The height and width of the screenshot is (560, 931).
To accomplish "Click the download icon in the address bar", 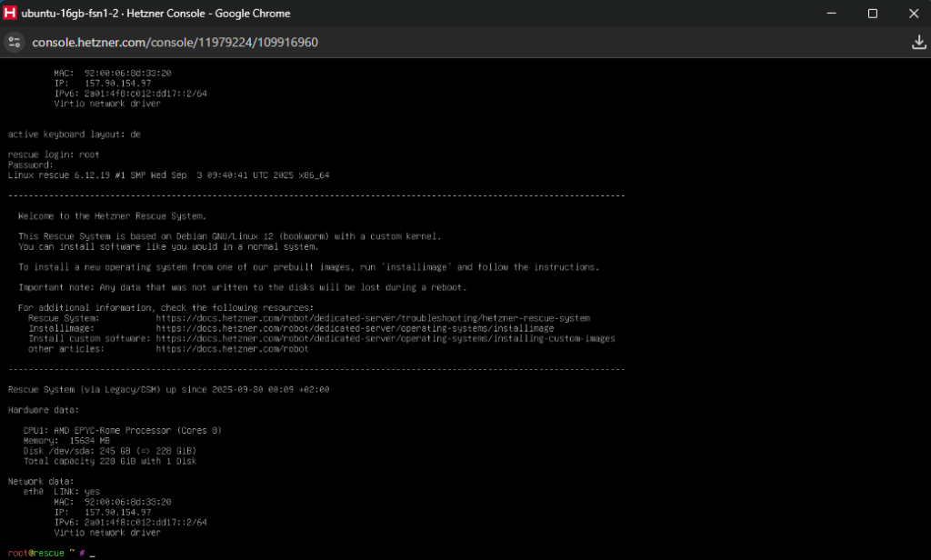I will pyautogui.click(x=918, y=43).
